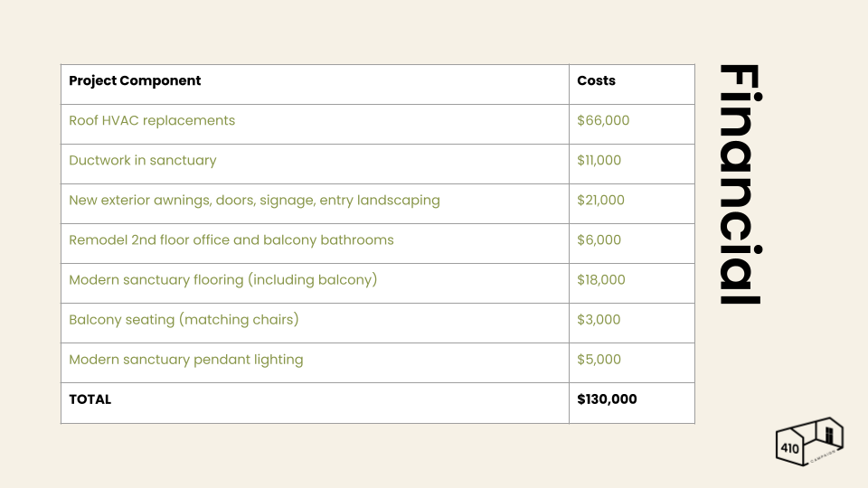Viewport: 868px width, 488px height.
Task: Click the $6,000 cost value
Action: [599, 240]
